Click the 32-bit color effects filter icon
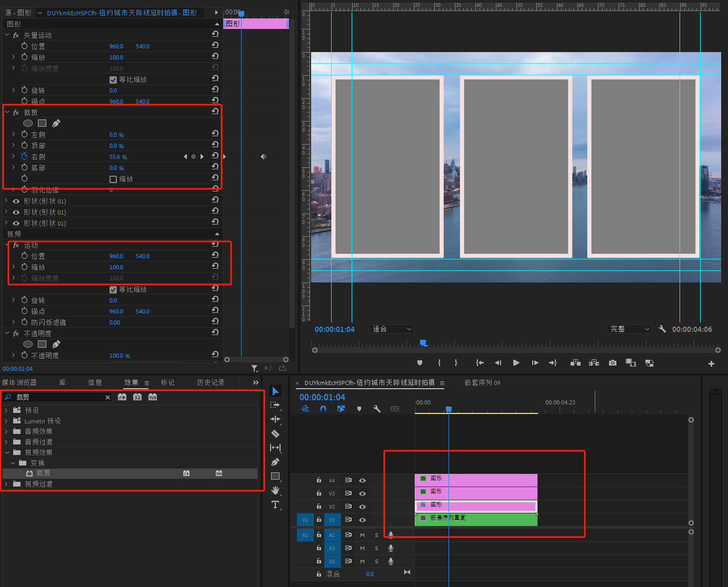The height and width of the screenshot is (587, 728). 137,397
